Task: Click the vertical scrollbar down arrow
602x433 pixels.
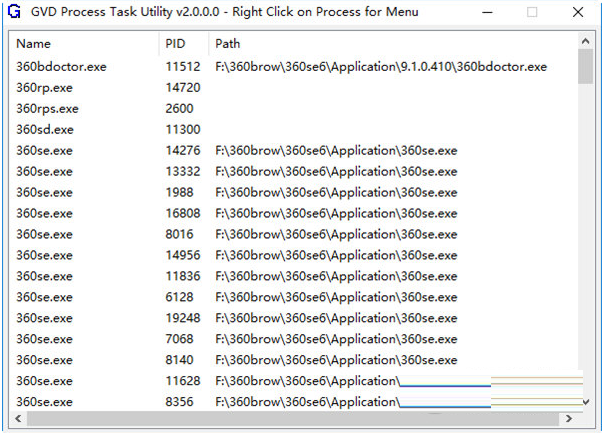Action: pos(585,402)
